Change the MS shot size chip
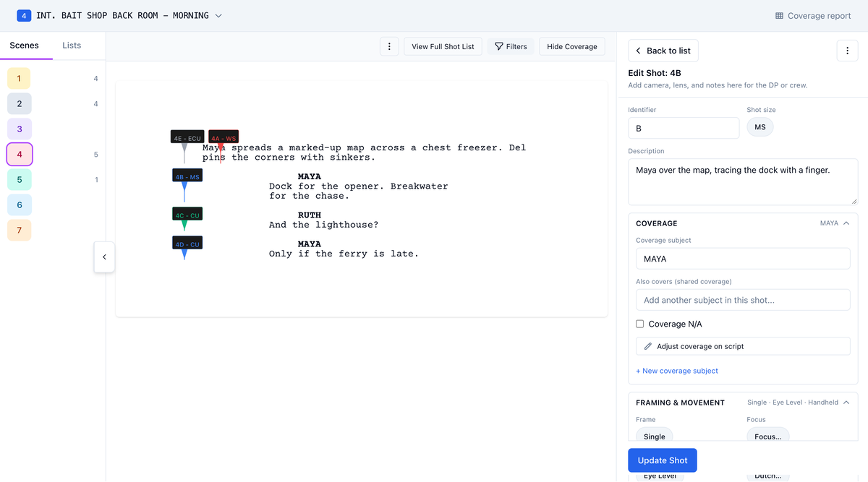This screenshot has height=482, width=868. [760, 127]
